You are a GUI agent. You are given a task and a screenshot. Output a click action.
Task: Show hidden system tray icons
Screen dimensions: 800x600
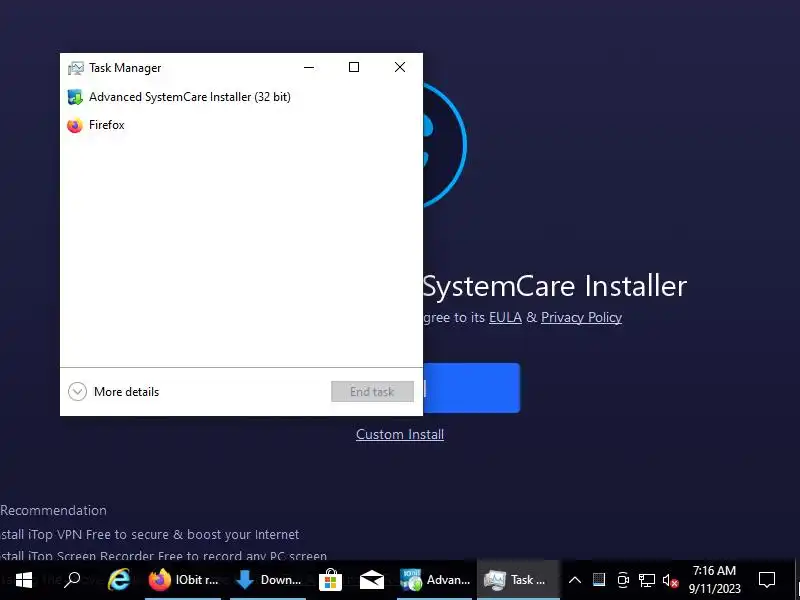(574, 580)
